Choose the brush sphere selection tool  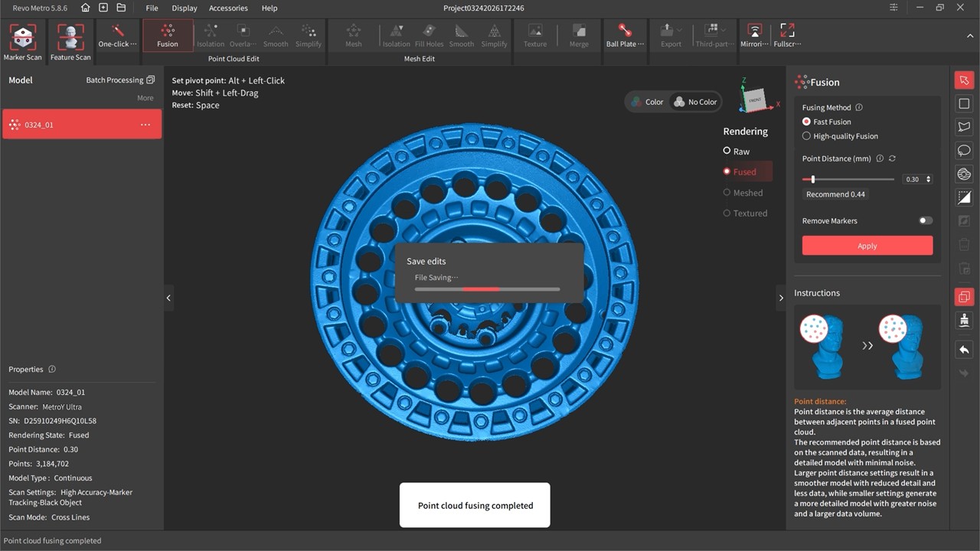964,174
